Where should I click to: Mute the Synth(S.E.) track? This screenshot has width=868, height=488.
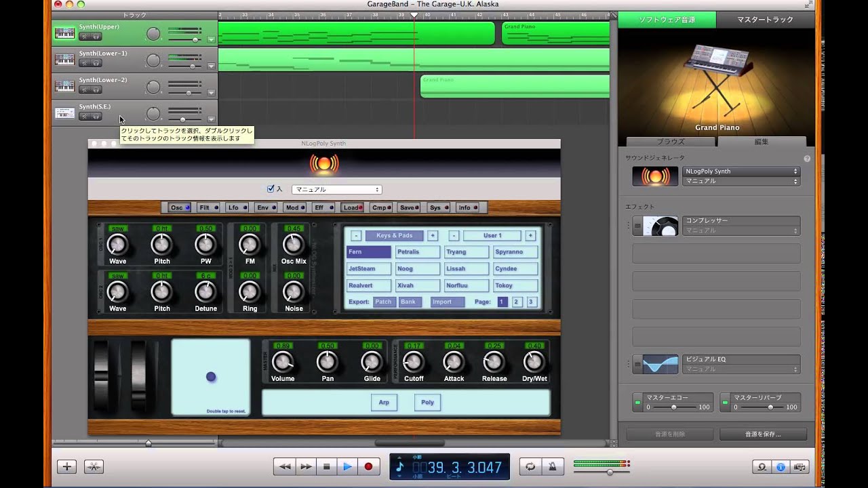point(84,117)
